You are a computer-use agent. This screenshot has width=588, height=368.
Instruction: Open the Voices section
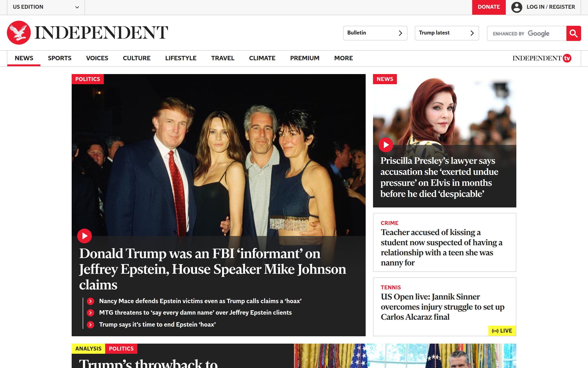click(x=97, y=58)
